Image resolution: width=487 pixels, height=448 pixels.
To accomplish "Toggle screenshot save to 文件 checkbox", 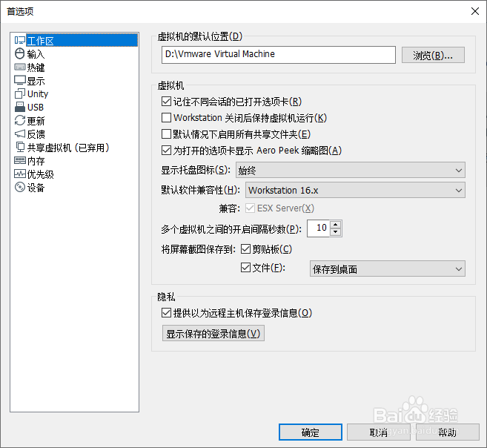I will click(245, 268).
